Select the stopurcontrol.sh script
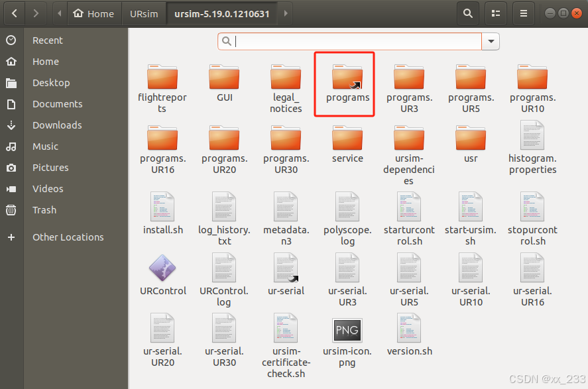The width and height of the screenshot is (588, 389). [x=532, y=219]
